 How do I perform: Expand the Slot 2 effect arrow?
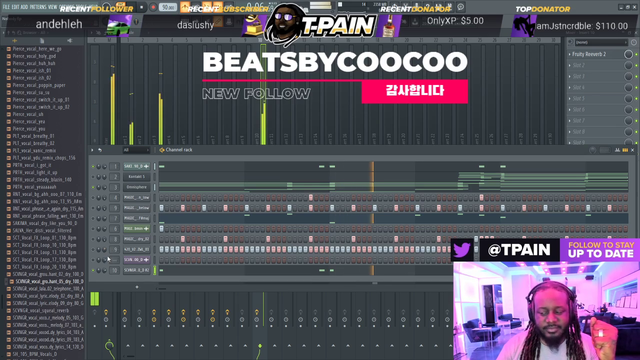point(570,65)
